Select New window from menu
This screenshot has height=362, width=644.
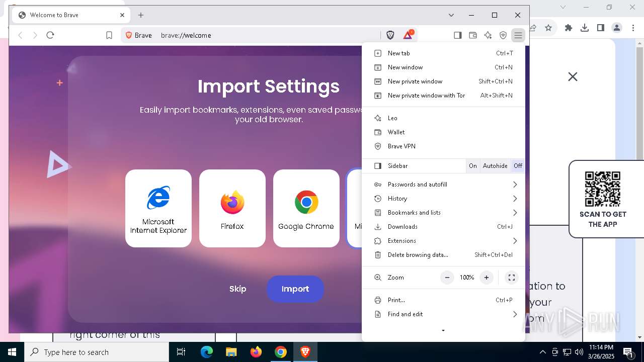(x=443, y=67)
